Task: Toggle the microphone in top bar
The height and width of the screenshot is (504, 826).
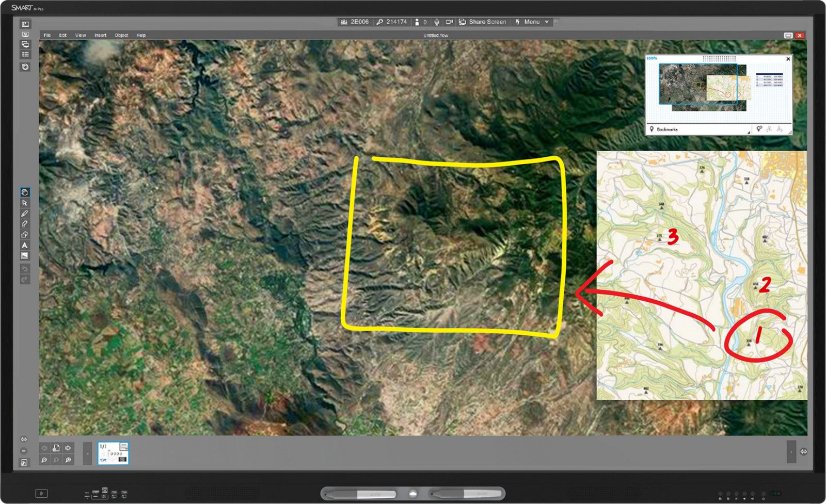Action: (437, 22)
